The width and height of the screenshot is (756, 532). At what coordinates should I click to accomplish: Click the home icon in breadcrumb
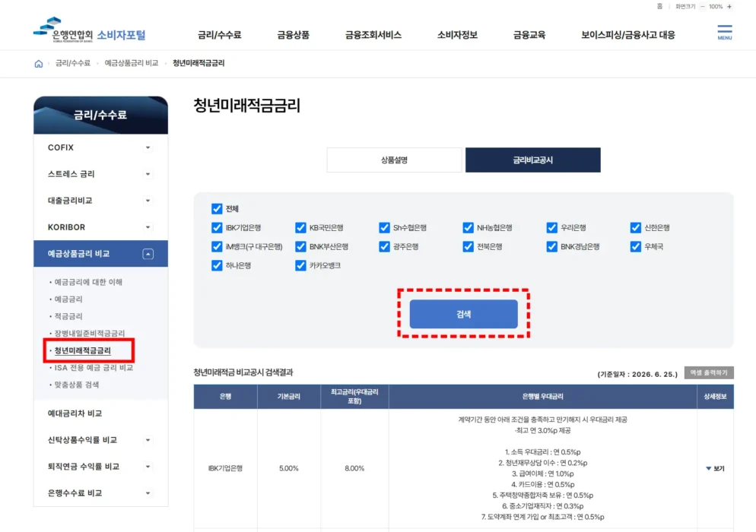39,64
